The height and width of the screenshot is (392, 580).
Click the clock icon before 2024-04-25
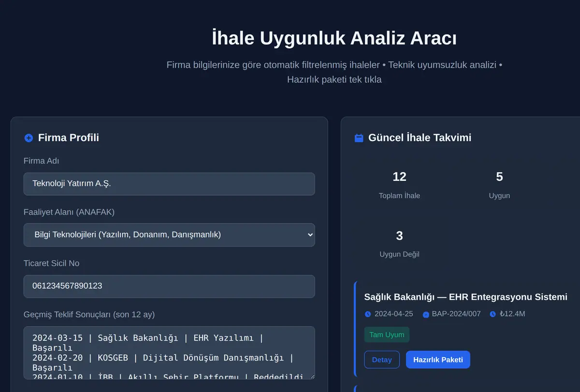368,314
